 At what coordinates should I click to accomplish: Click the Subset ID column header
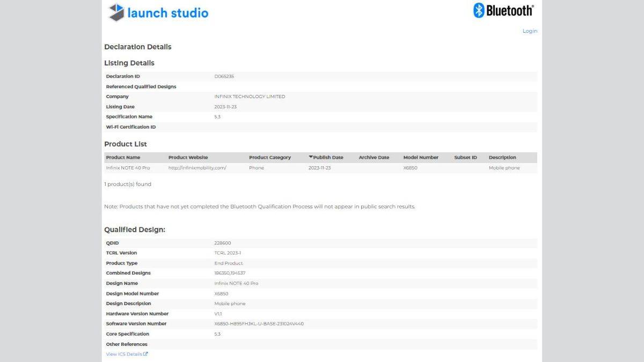point(465,158)
